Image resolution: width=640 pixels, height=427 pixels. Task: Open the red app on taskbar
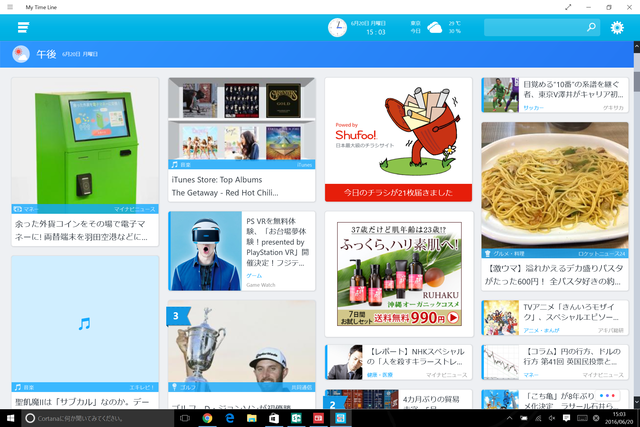tap(318, 418)
